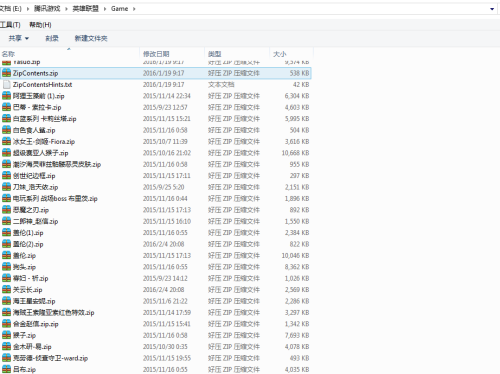Click the date 2015/10/7 11:39

point(165,142)
